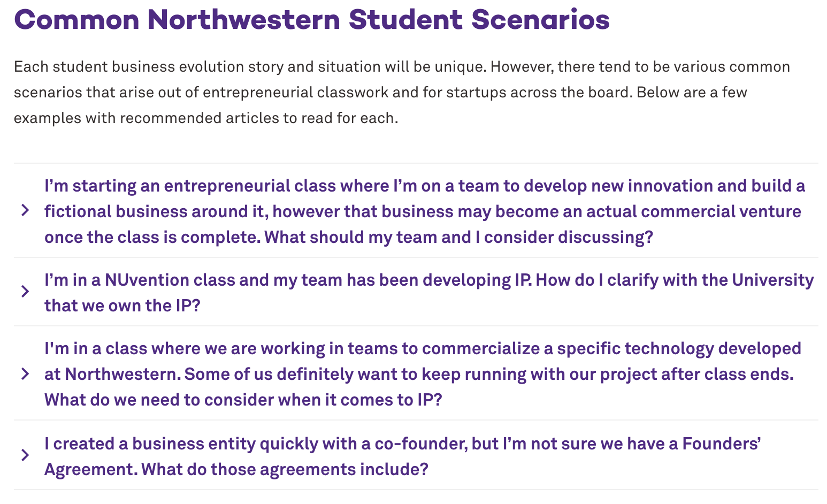The width and height of the screenshot is (827, 504).
Task: Expand the entrepreneurial class scenario chevron
Action: point(25,211)
